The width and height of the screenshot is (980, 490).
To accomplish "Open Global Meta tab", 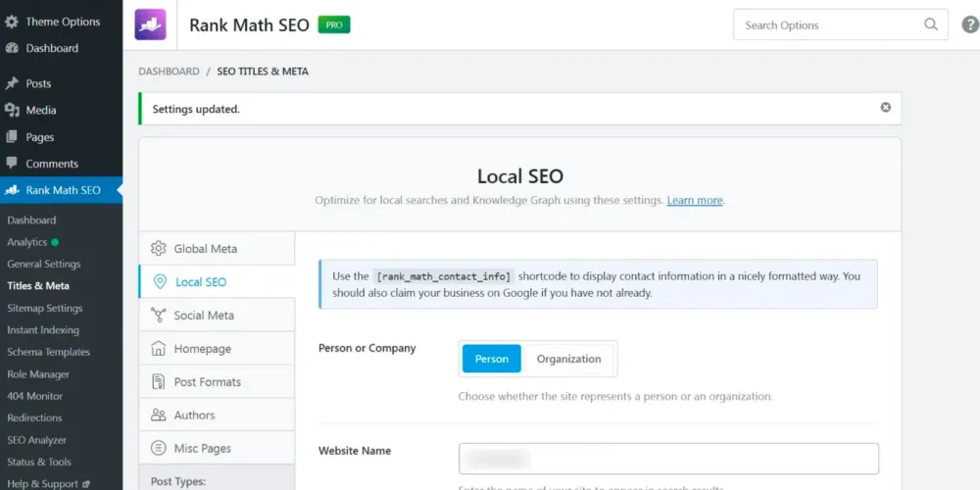I will pos(217,249).
